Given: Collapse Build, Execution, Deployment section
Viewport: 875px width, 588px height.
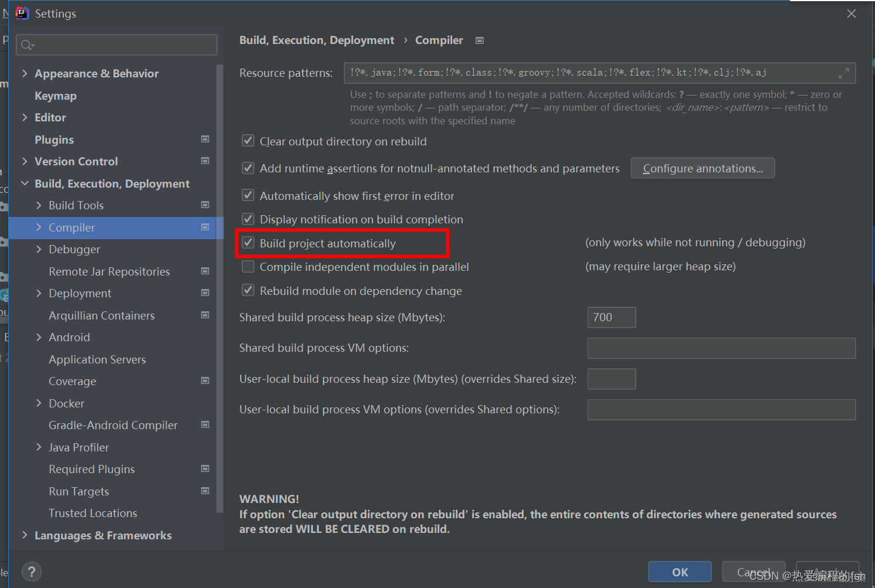Looking at the screenshot, I should pyautogui.click(x=25, y=183).
